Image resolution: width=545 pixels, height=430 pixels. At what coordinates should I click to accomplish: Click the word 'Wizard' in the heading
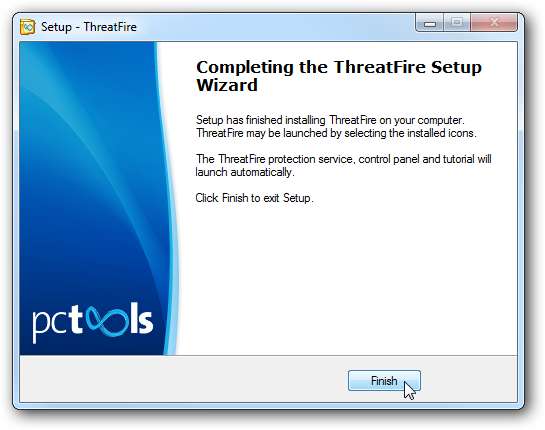click(x=227, y=85)
